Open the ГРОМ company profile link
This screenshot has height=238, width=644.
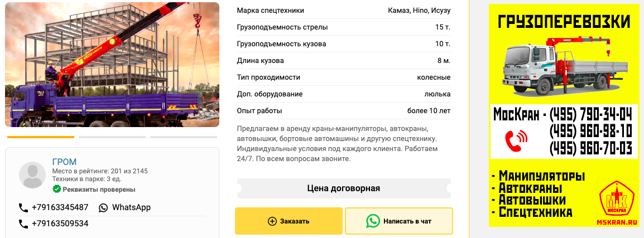point(64,162)
